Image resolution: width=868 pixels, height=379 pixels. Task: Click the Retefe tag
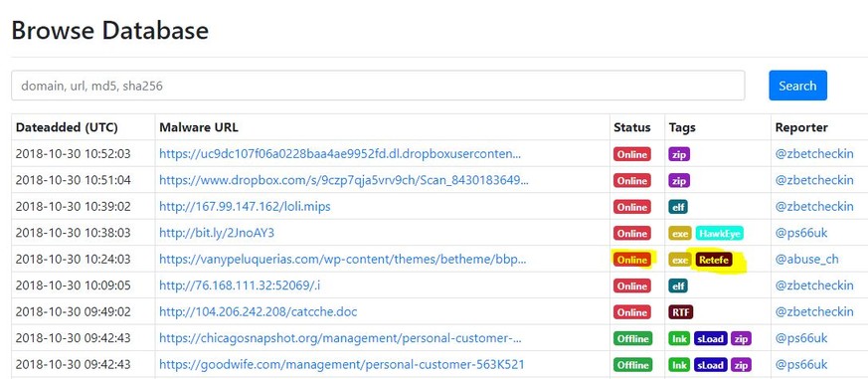(x=714, y=260)
